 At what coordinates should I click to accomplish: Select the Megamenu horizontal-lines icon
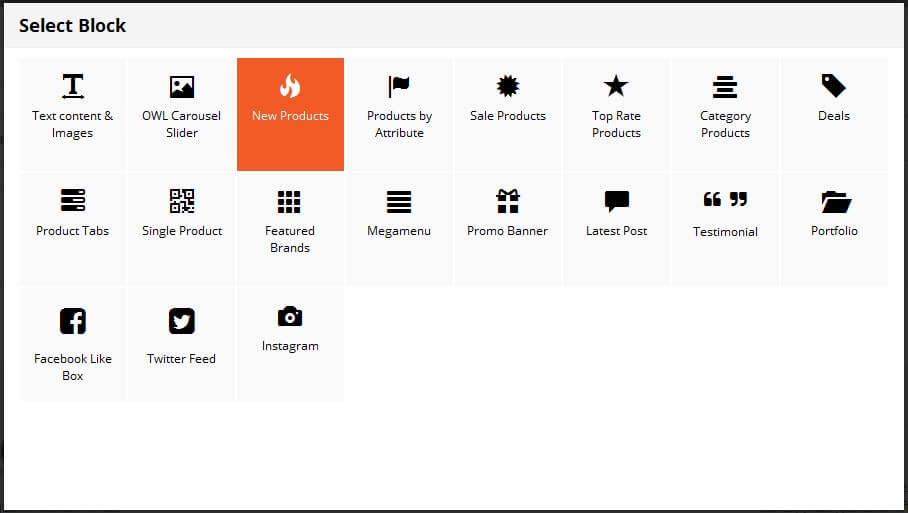coord(399,202)
